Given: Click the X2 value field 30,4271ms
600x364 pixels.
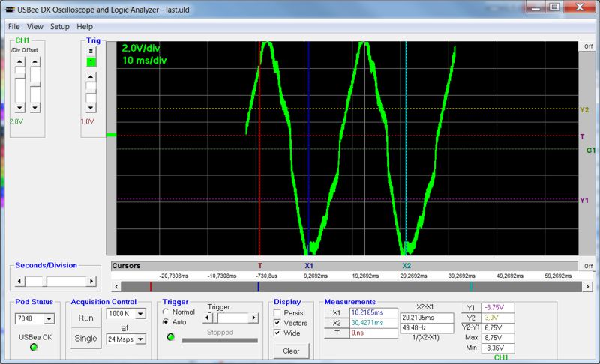Looking at the screenshot, I should click(373, 323).
